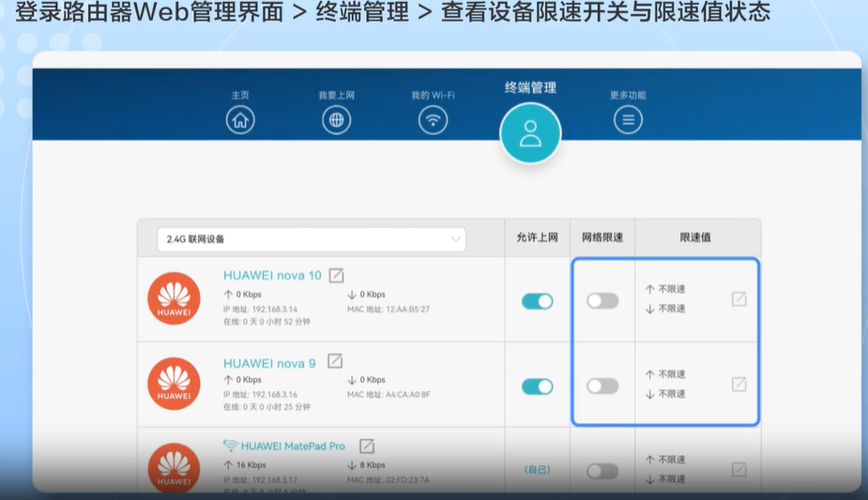868x500 pixels.
Task: Click the HUAWEI nova 9 device name
Action: [x=269, y=363]
